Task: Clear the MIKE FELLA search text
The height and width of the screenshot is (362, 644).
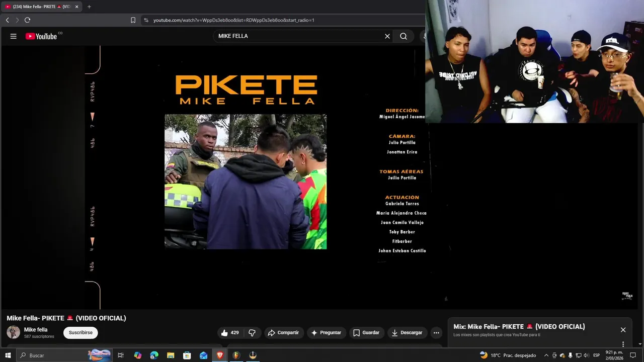Action: (387, 36)
